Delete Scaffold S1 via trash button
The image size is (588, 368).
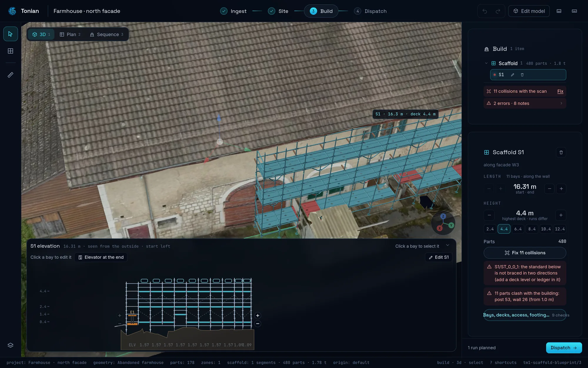tap(561, 152)
